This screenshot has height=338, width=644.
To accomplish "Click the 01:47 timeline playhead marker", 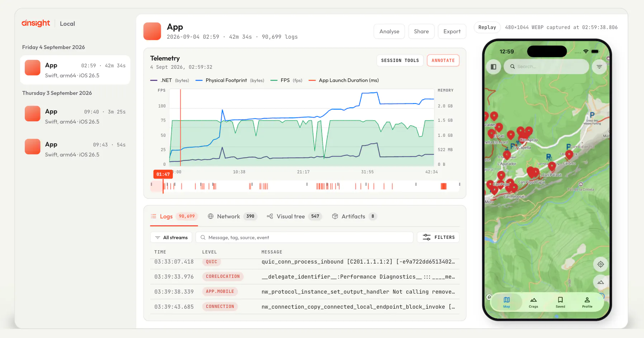I will tap(163, 174).
